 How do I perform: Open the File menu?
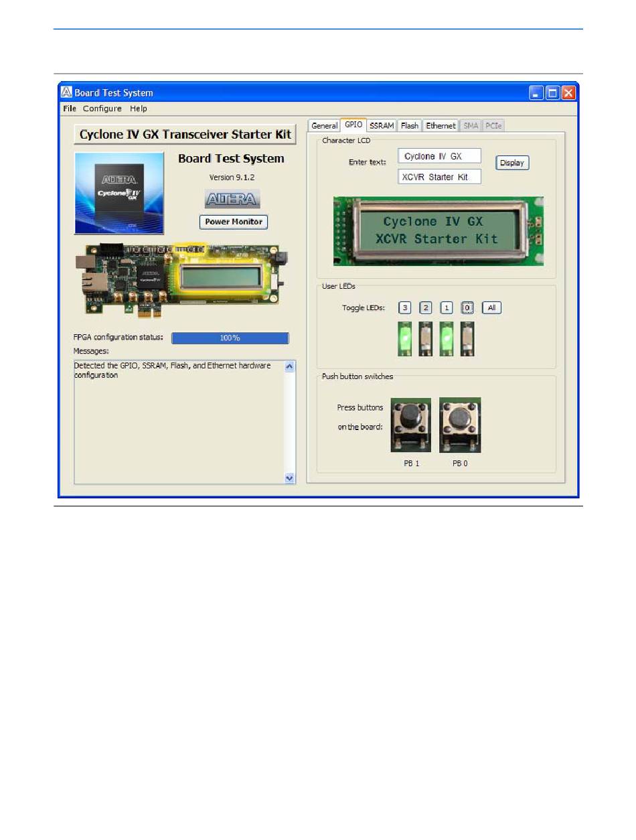(70, 109)
